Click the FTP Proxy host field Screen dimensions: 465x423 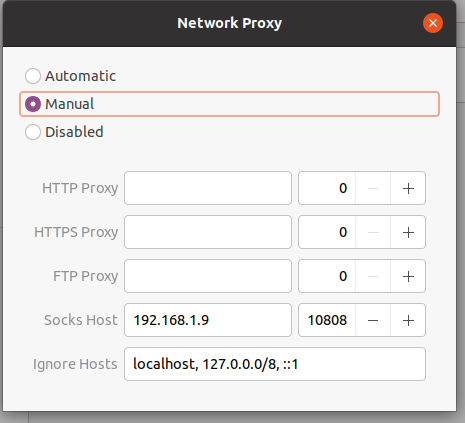pos(208,276)
